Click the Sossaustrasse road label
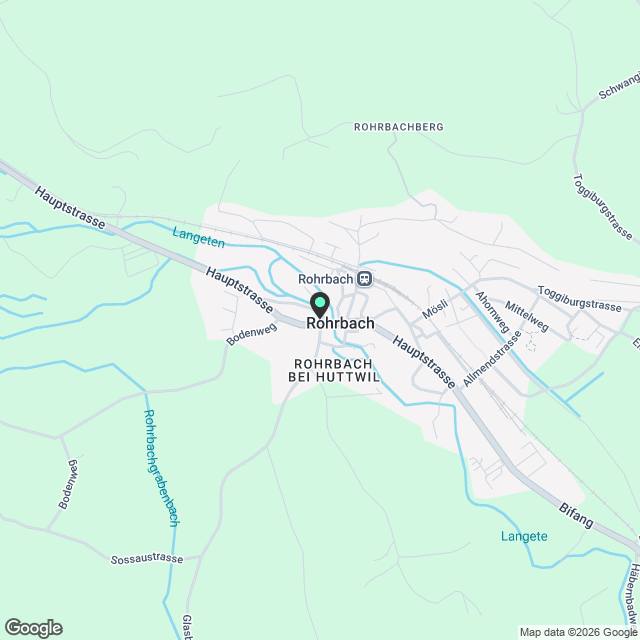 [x=147, y=559]
